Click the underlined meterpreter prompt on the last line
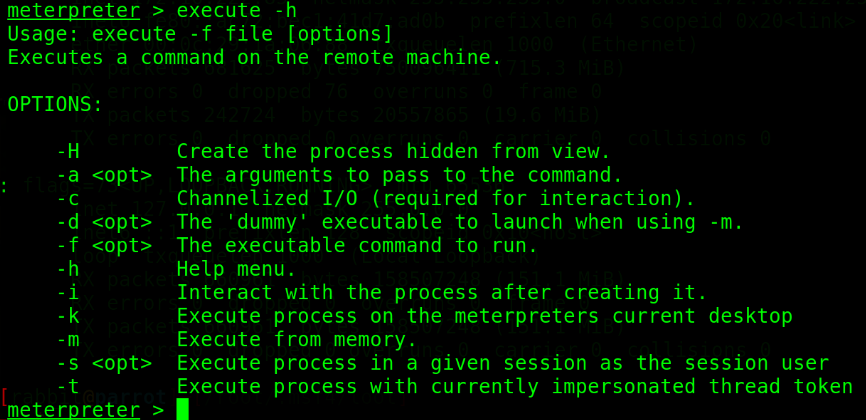 (x=73, y=410)
